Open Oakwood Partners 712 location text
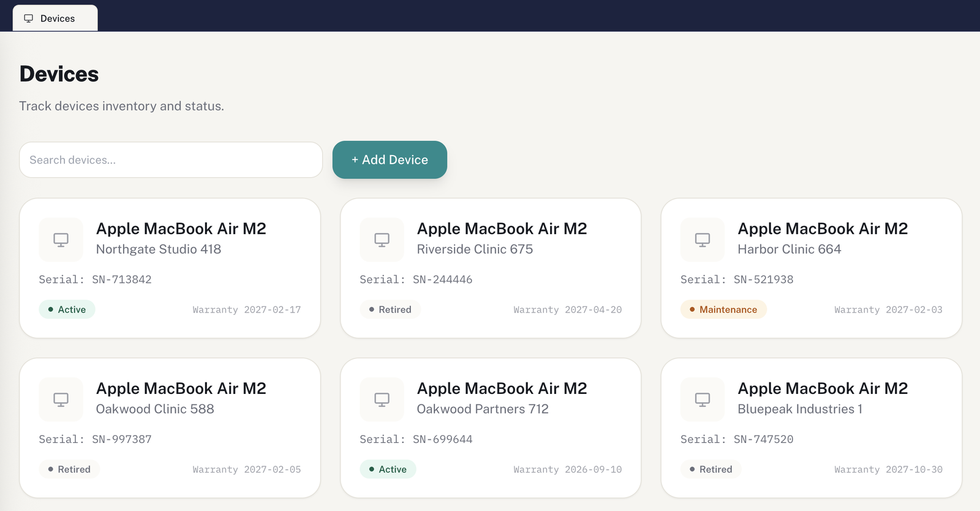This screenshot has height=511, width=980. click(x=483, y=409)
